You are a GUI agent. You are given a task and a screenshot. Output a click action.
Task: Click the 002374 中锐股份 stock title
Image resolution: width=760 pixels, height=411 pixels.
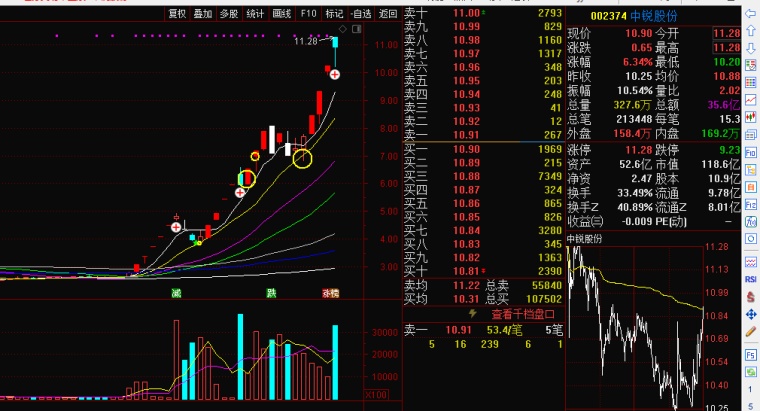(633, 16)
